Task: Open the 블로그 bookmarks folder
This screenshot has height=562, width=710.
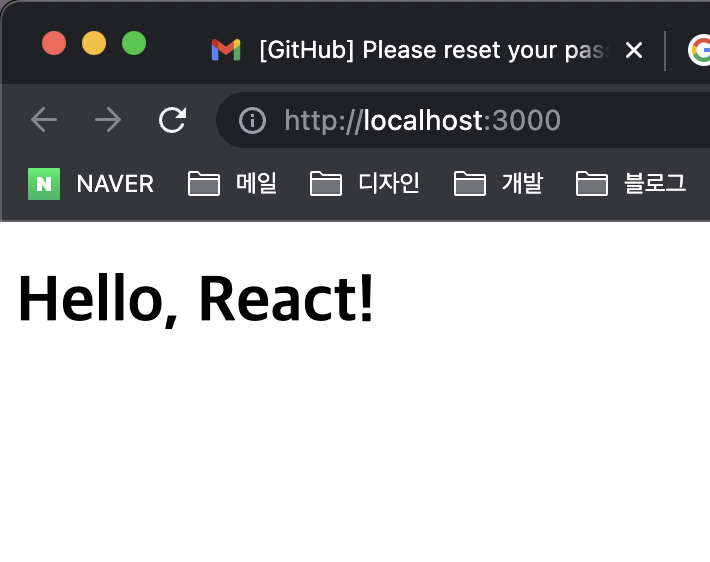Action: [x=631, y=183]
